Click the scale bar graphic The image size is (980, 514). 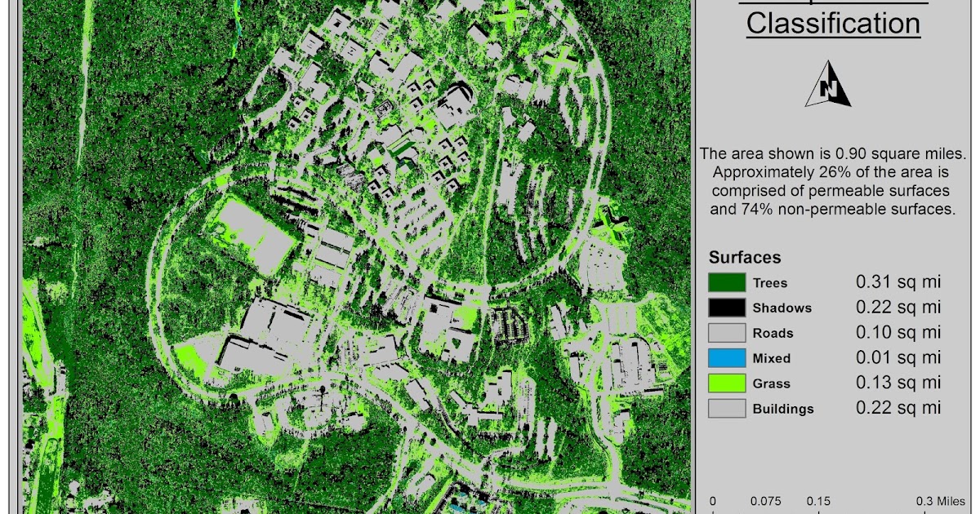(817, 510)
